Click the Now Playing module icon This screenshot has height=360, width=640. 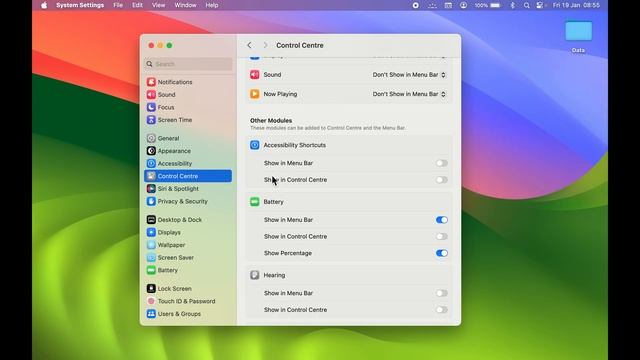255,94
